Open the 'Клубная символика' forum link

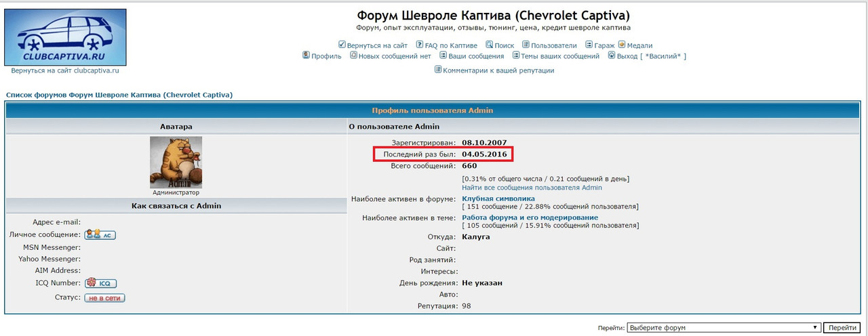click(498, 198)
